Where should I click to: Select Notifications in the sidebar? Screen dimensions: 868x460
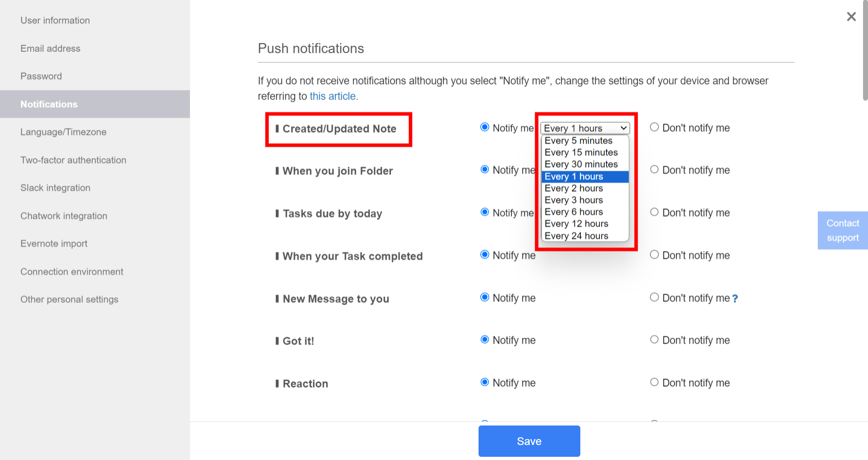49,104
